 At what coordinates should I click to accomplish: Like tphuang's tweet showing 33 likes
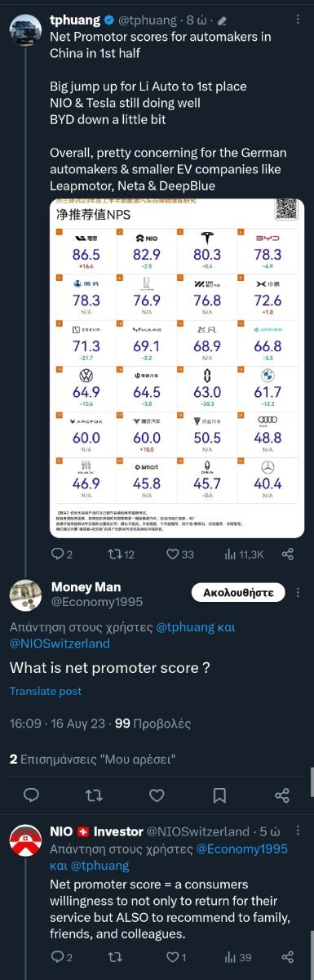(179, 555)
